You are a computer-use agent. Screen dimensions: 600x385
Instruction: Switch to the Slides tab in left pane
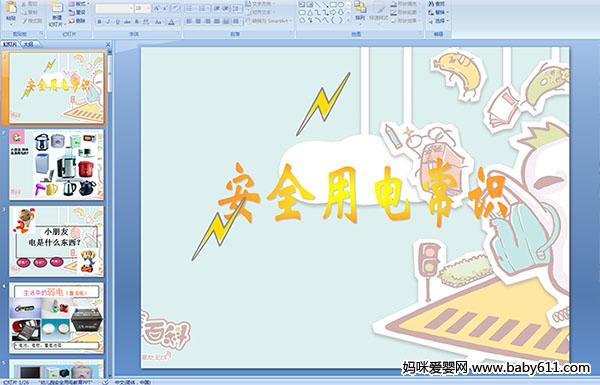click(x=10, y=44)
